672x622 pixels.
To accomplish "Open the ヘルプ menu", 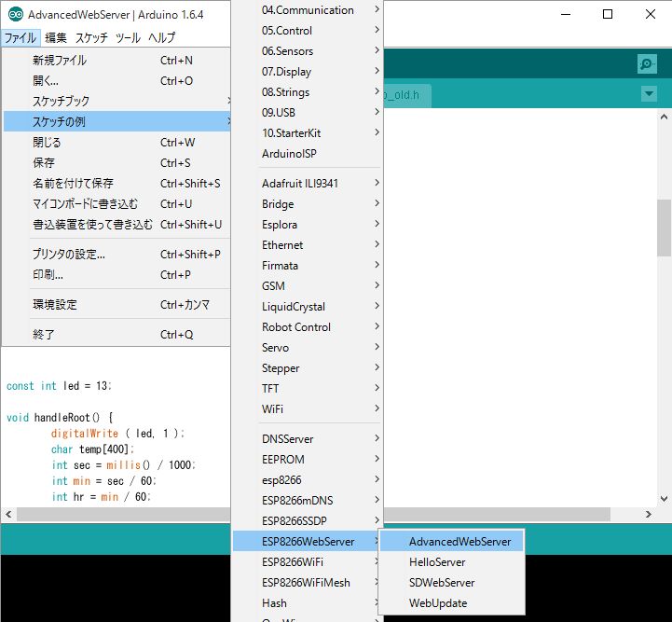I will [x=161, y=37].
